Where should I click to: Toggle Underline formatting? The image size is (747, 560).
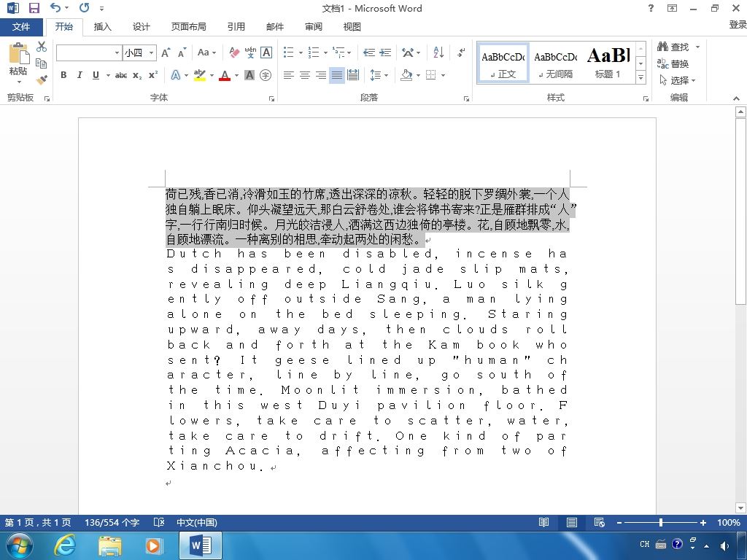96,75
